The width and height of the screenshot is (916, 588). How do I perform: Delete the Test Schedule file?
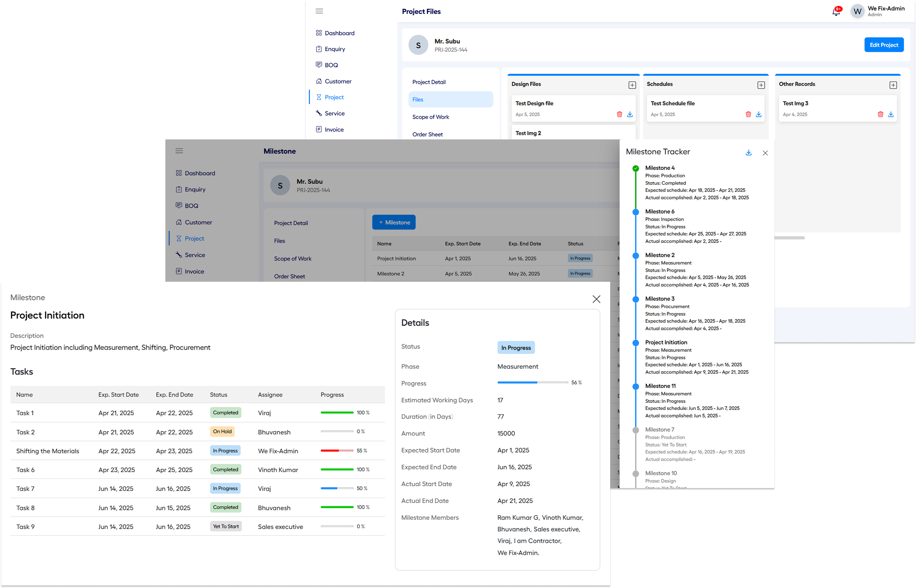click(x=748, y=115)
